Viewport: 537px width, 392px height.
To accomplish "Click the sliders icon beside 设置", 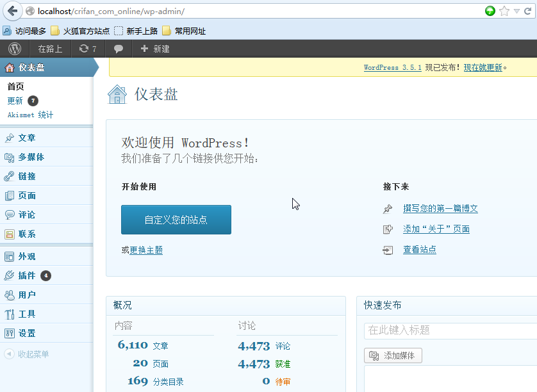I will (x=9, y=333).
